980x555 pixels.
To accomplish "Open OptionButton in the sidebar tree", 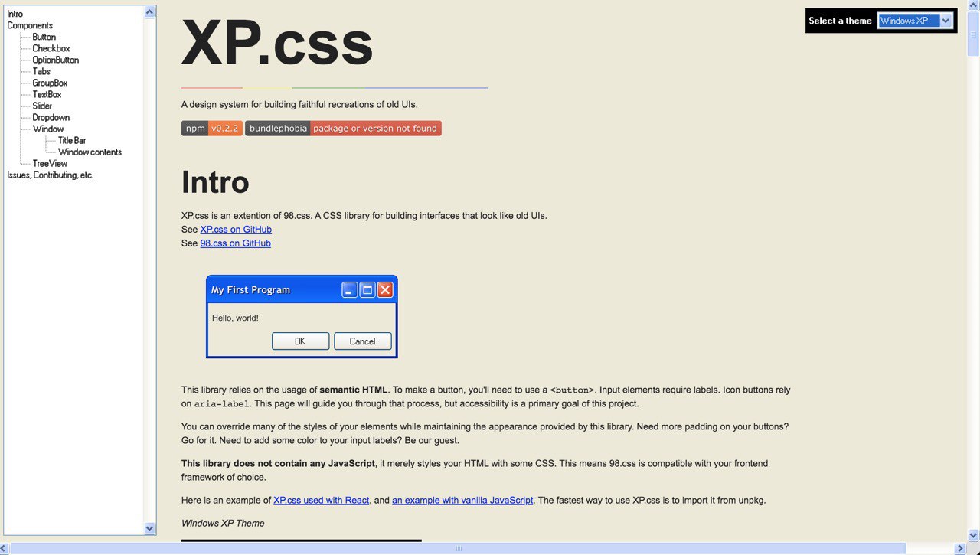I will click(55, 60).
